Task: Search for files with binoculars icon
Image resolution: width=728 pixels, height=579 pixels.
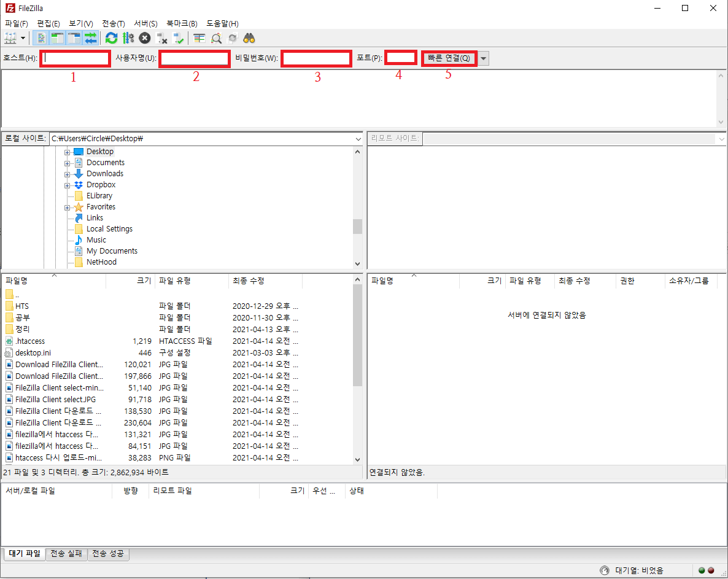Action: tap(249, 38)
